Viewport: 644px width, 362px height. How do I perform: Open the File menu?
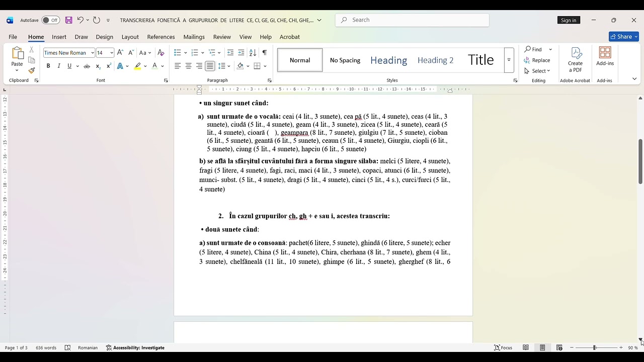pos(13,37)
